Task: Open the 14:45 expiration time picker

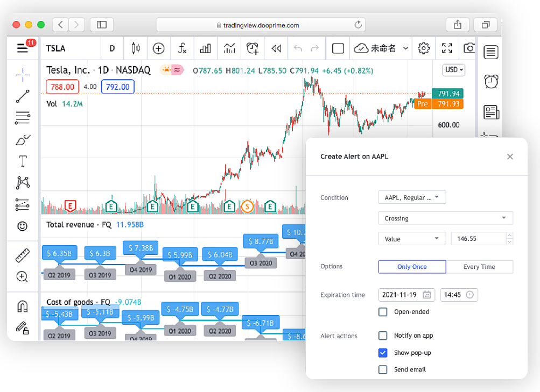Action: [459, 295]
